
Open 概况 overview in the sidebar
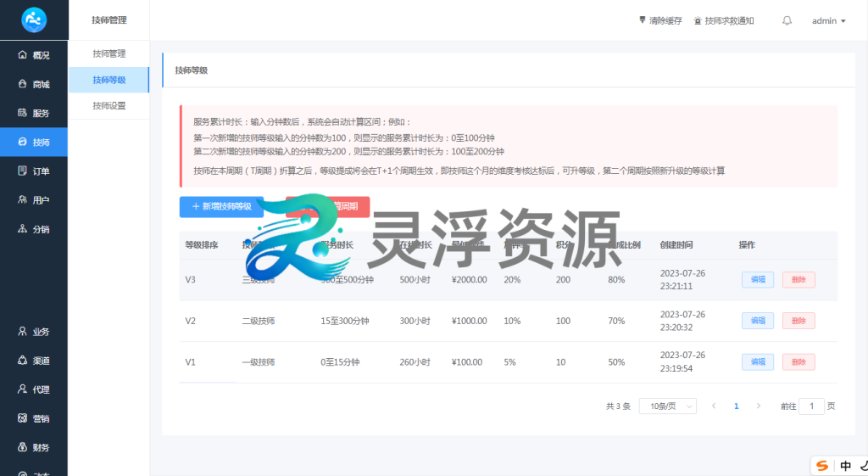[x=34, y=55]
